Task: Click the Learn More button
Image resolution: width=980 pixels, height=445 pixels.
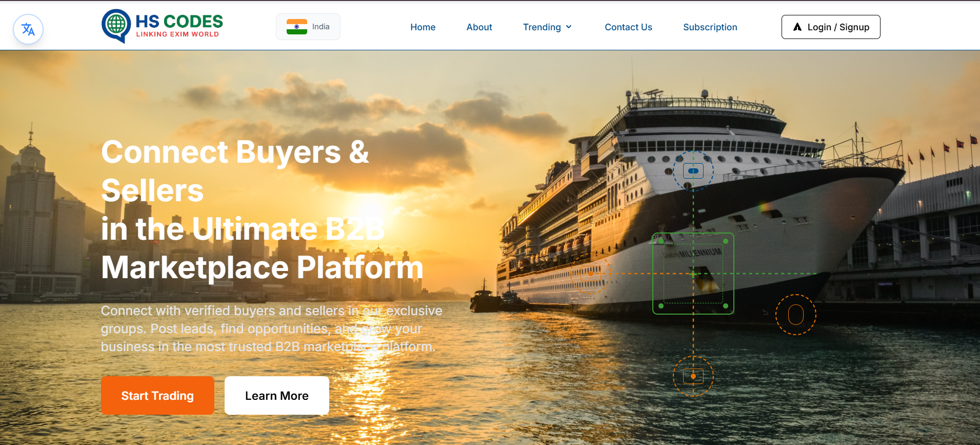Action: pos(277,396)
